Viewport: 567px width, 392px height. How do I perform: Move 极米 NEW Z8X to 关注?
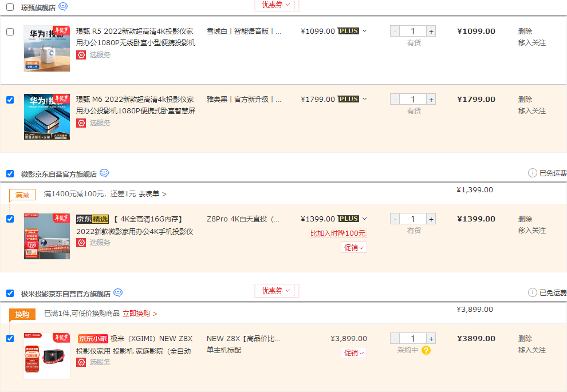pos(532,350)
